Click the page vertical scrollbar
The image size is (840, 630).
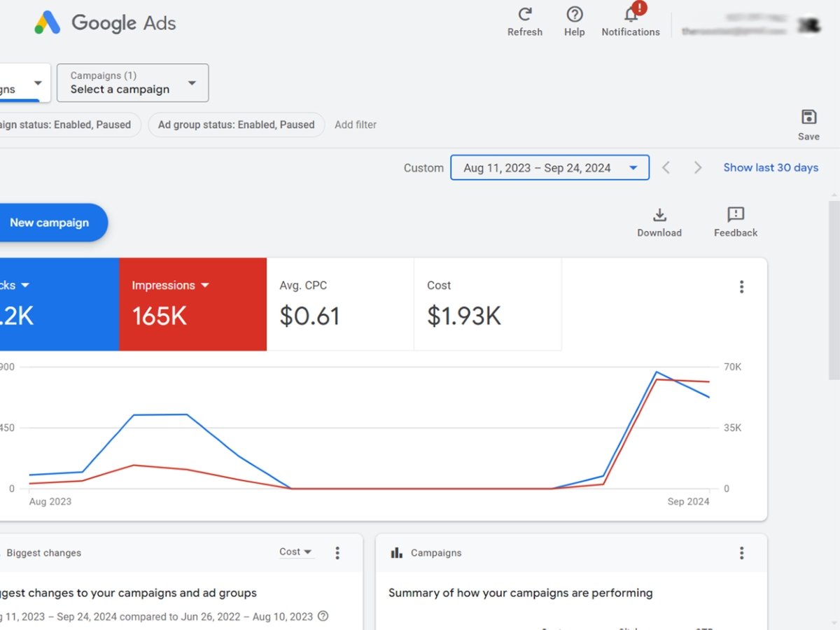point(834,290)
